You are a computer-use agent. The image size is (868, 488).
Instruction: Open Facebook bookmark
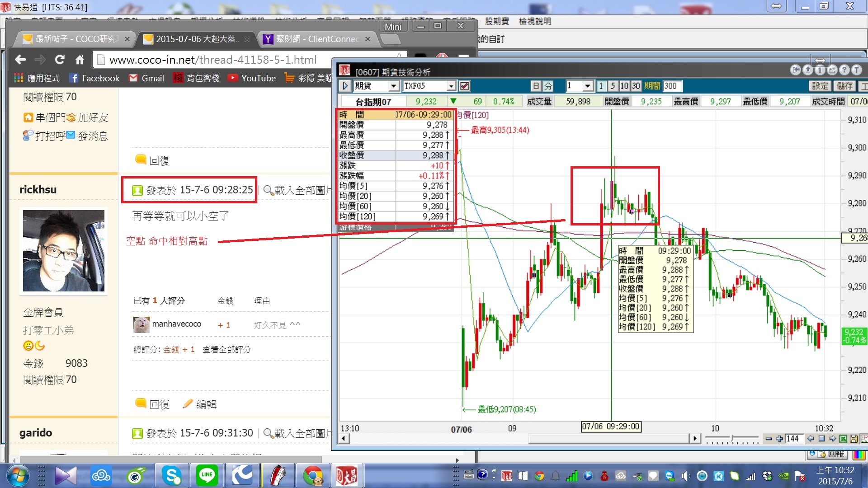[x=94, y=78]
